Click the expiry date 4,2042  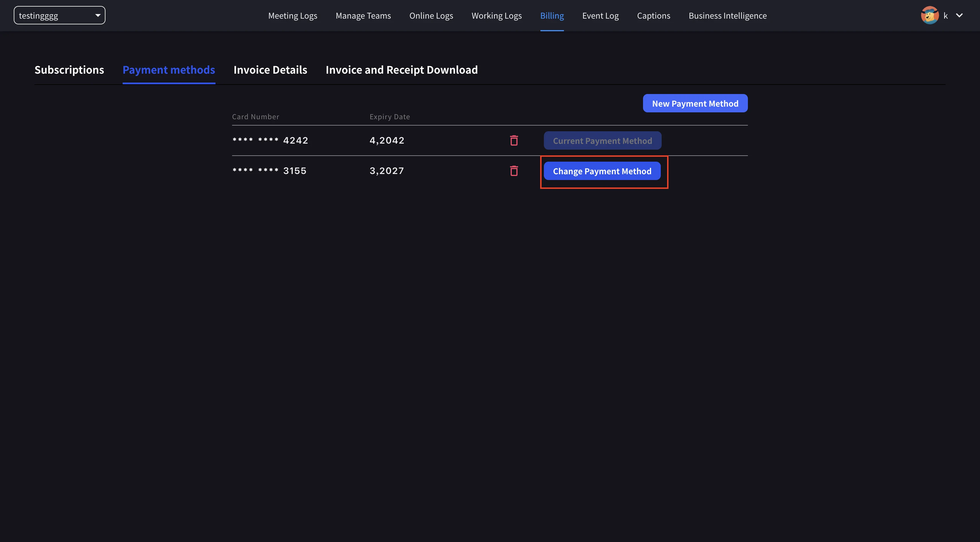click(387, 140)
